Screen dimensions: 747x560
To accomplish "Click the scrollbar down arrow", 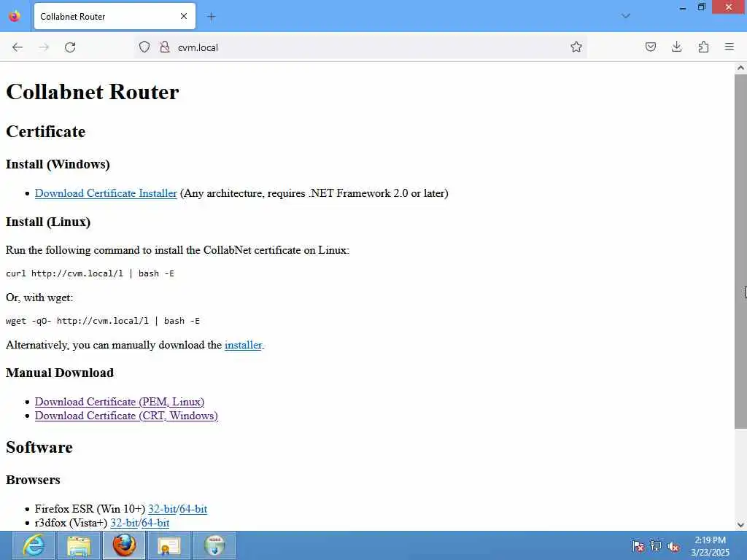I will coord(740,525).
